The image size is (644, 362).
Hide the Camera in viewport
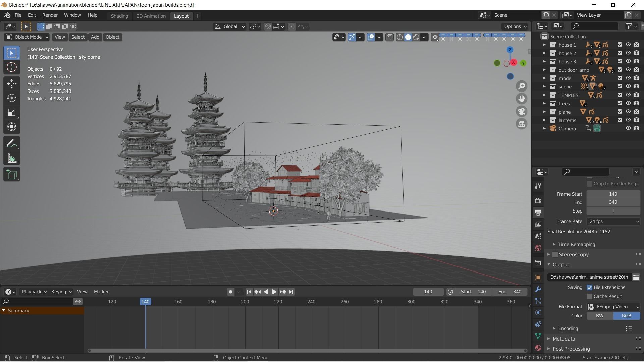[628, 128]
